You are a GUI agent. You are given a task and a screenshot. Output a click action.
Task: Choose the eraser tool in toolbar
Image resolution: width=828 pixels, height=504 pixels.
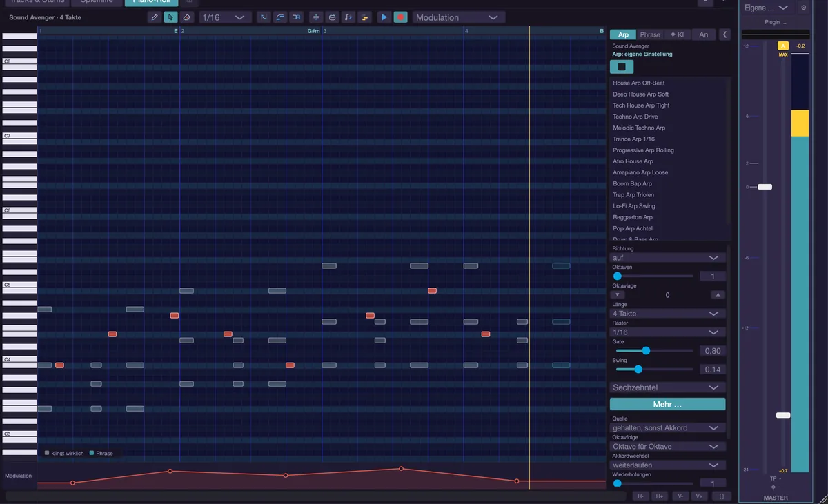[186, 17]
